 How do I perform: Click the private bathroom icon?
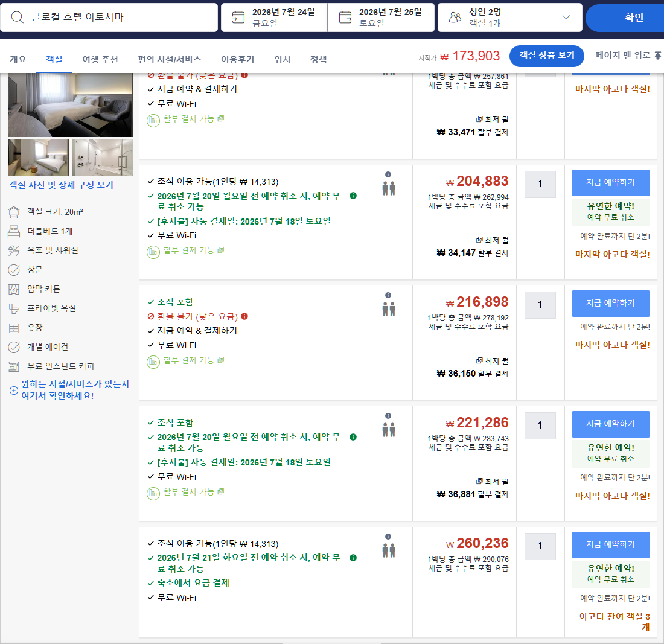click(x=14, y=308)
